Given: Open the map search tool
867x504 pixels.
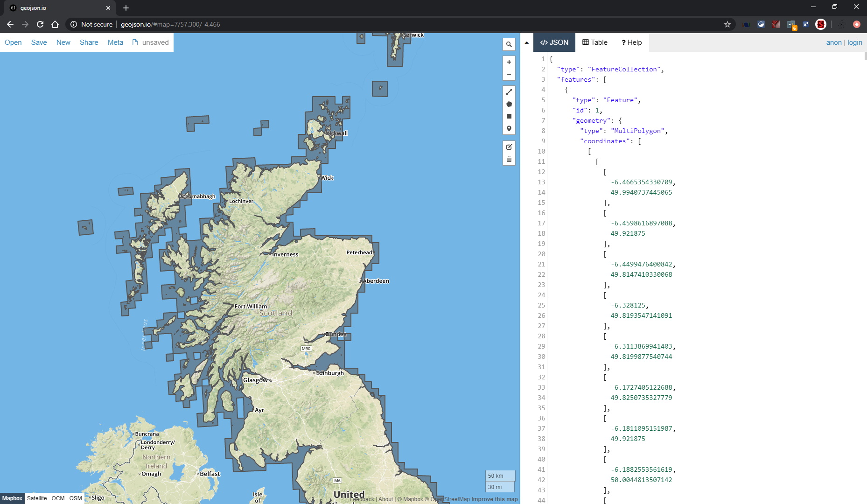Looking at the screenshot, I should [509, 44].
